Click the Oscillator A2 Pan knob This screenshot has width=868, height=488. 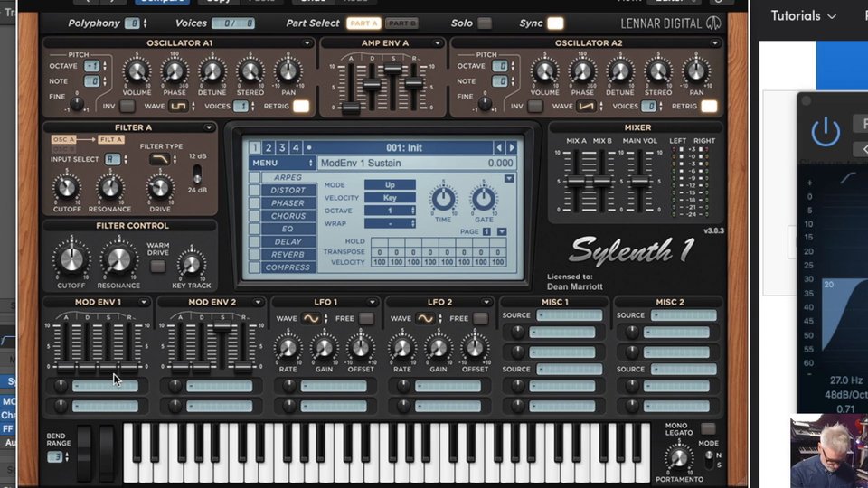point(696,71)
